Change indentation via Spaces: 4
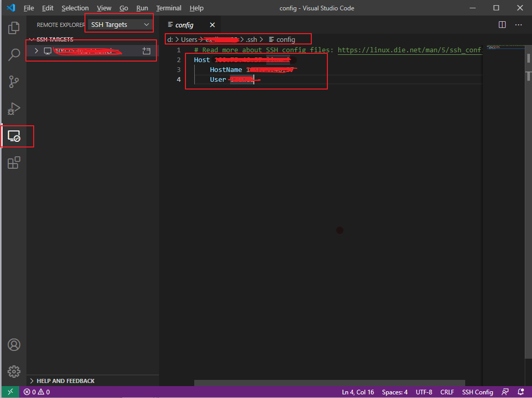 [395, 392]
